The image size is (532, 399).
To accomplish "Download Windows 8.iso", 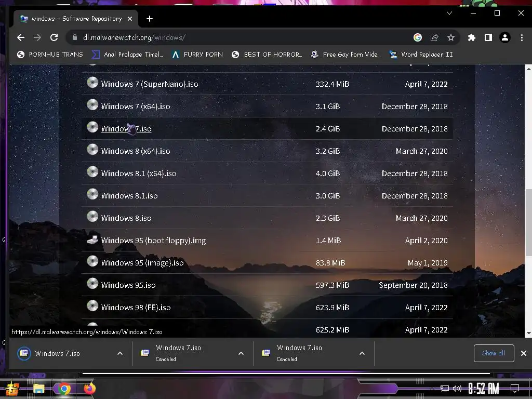I will [126, 219].
